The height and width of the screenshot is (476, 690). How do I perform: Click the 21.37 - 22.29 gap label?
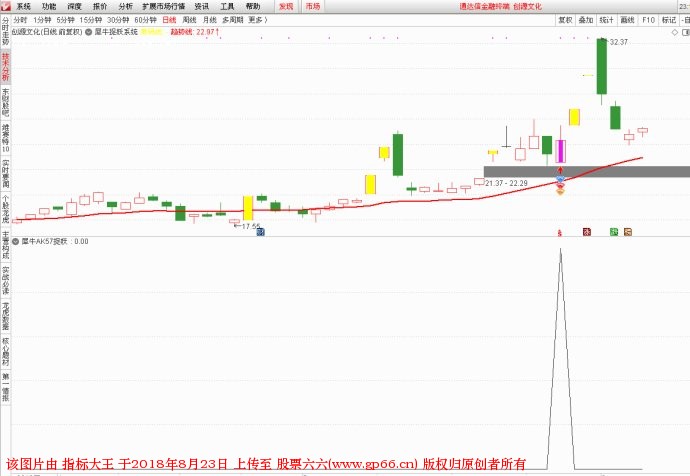(506, 183)
